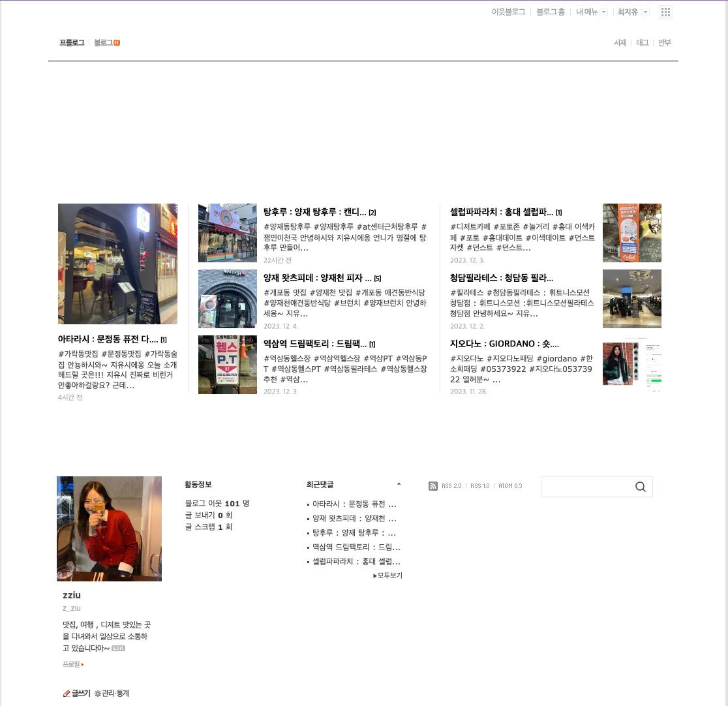The width and height of the screenshot is (728, 706).
Task: Click the 블로그 이웃 101 명 count
Action: pos(217,504)
